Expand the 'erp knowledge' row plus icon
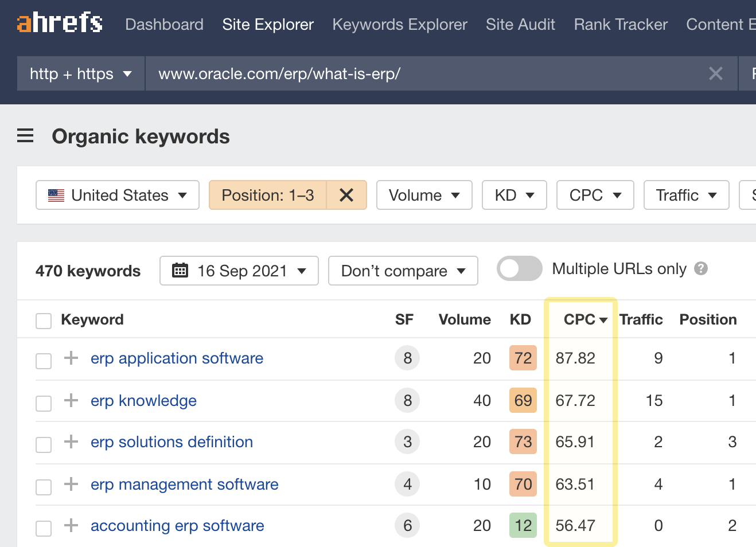The height and width of the screenshot is (547, 756). click(x=71, y=400)
